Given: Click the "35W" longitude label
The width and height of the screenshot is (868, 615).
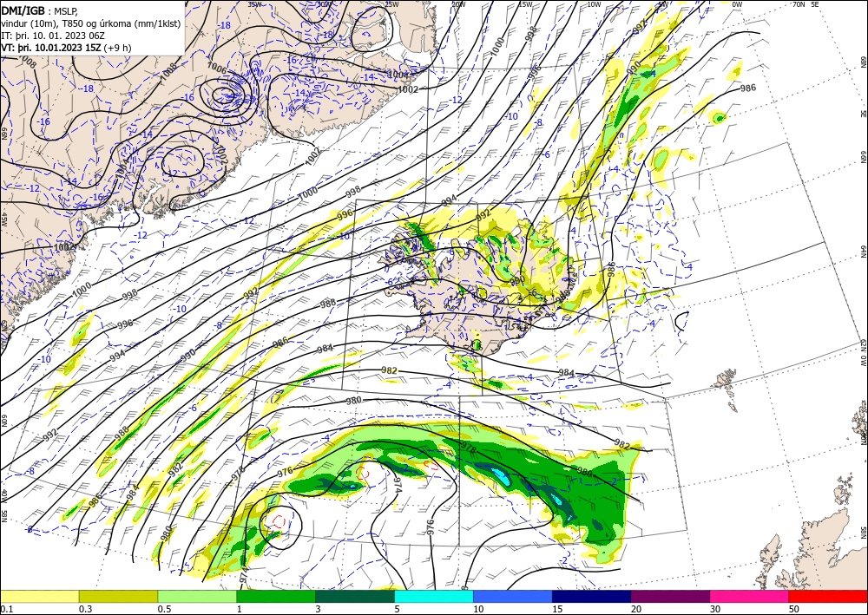Looking at the screenshot, I should pyautogui.click(x=254, y=4).
